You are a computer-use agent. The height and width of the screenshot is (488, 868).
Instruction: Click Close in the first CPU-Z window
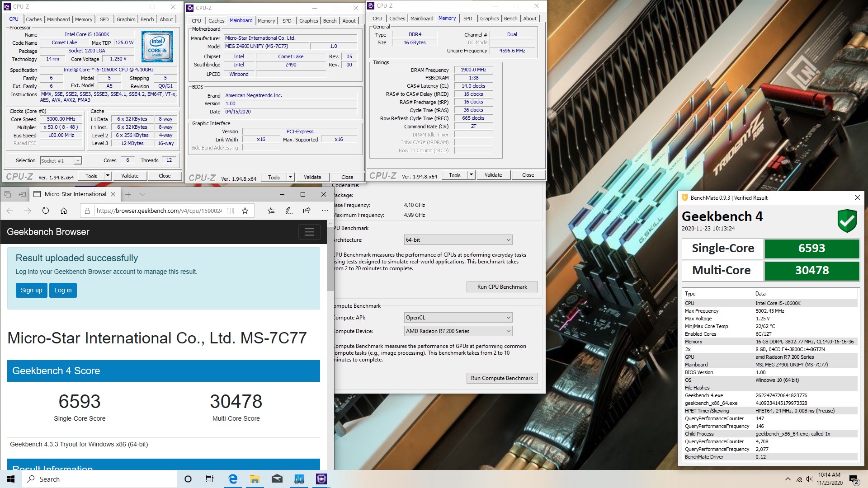point(165,176)
